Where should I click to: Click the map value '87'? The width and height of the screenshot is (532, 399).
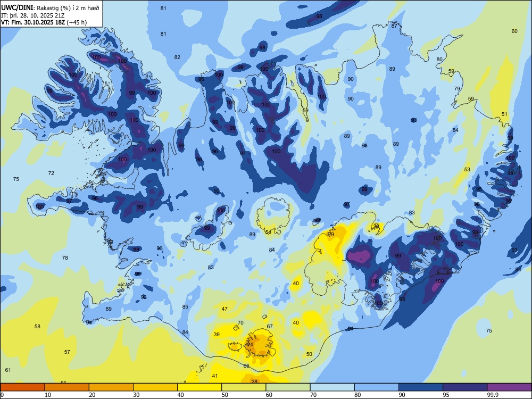394,26
